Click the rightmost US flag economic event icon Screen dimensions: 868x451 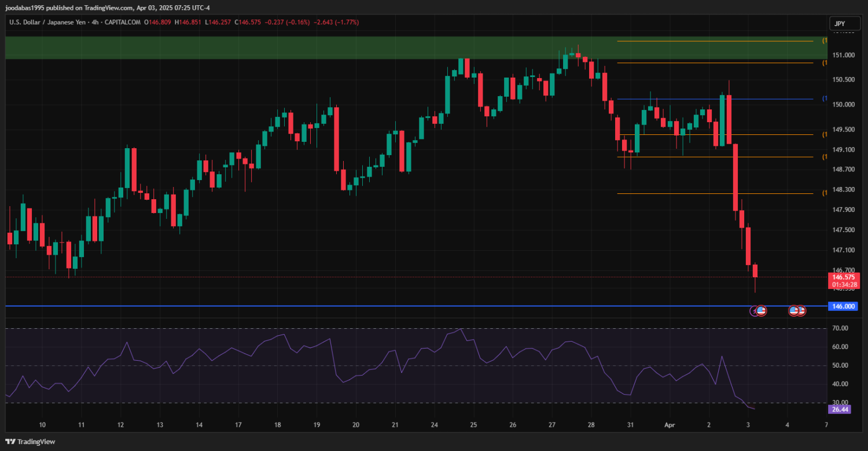pyautogui.click(x=801, y=311)
